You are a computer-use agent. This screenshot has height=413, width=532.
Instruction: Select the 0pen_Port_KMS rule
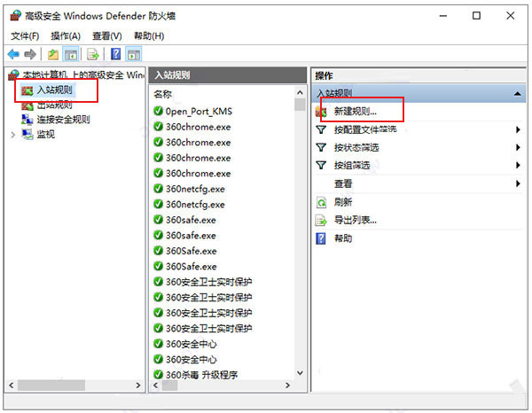[x=197, y=112]
